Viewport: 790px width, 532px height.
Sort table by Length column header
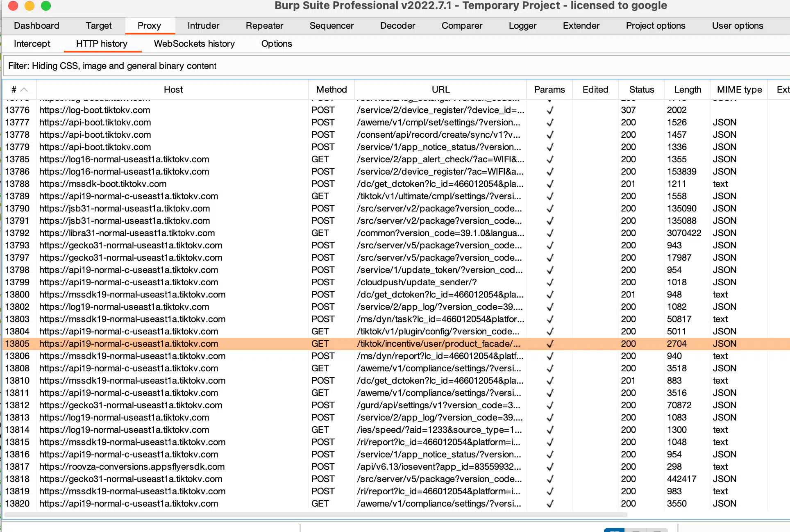pos(687,90)
